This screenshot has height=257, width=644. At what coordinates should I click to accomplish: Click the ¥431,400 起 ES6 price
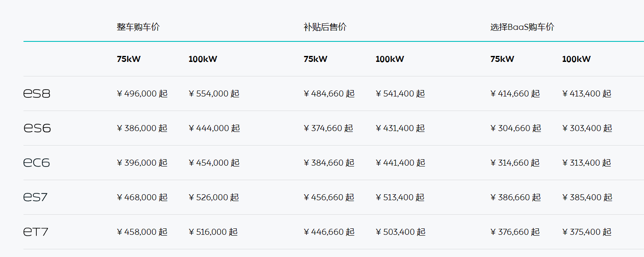(401, 128)
